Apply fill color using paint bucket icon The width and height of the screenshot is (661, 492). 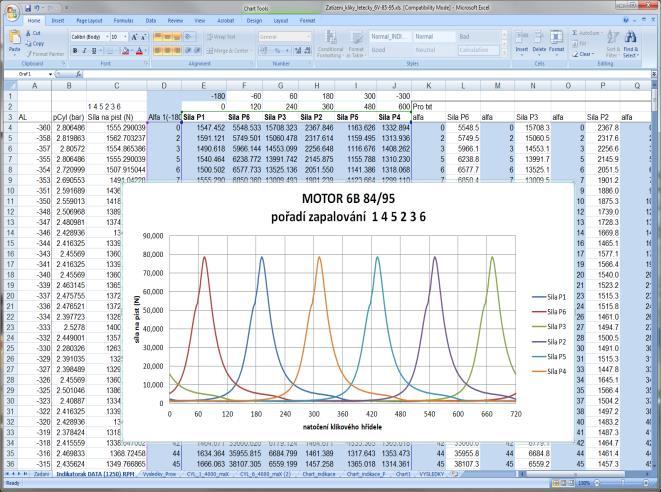coord(125,51)
